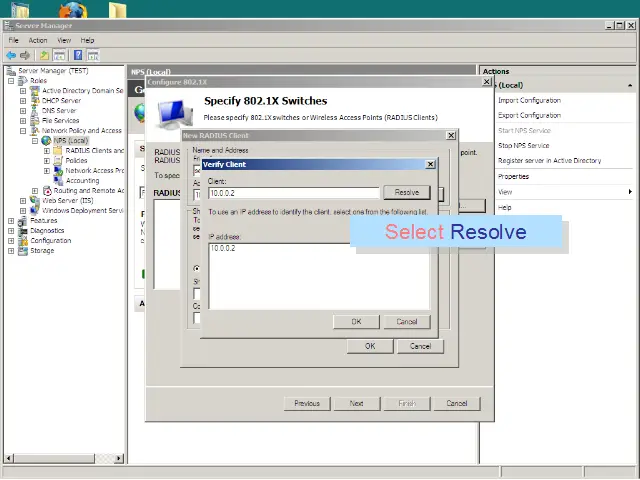The image size is (640, 480).
Task: Collapse Network Policy and Access node
Action: point(23,131)
